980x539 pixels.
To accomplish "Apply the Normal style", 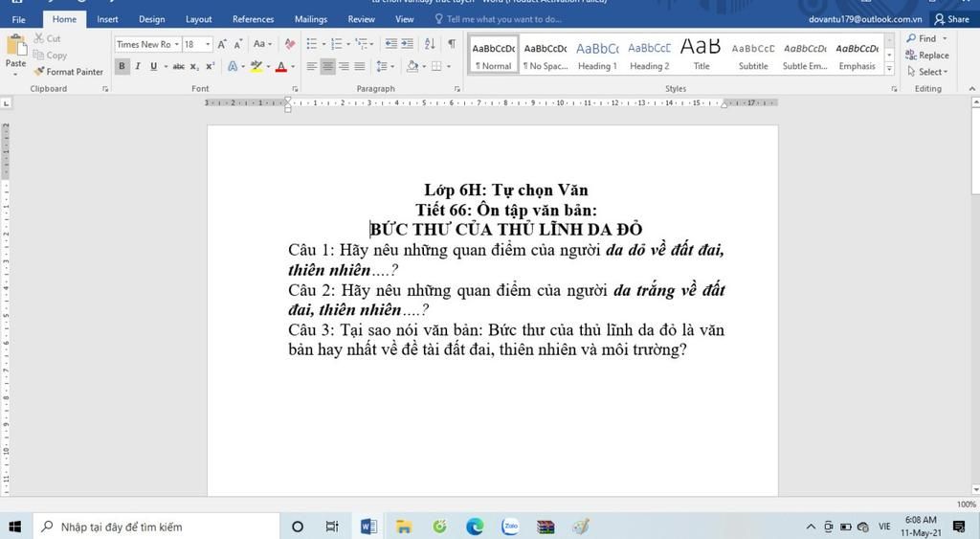I will coord(494,55).
